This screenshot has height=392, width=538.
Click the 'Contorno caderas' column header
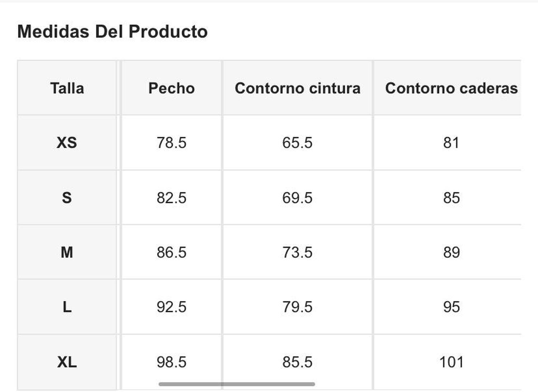tap(451, 89)
